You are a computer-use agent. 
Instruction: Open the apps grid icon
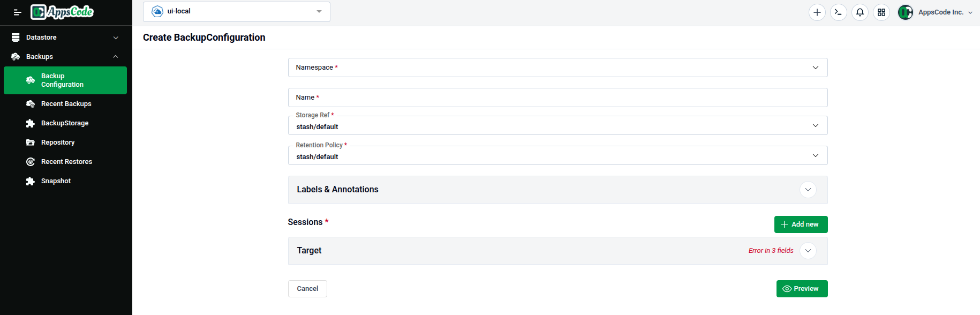pos(881,12)
